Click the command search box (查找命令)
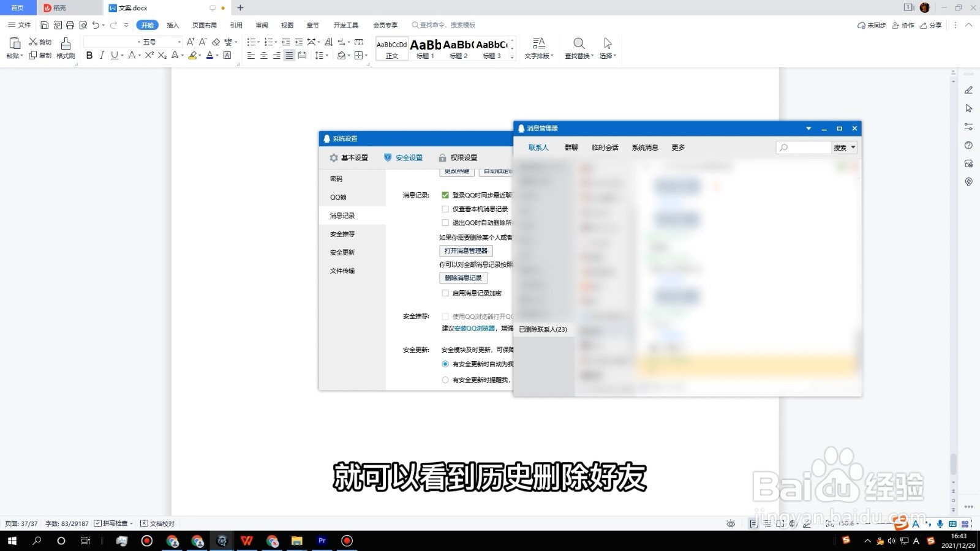 coord(447,25)
